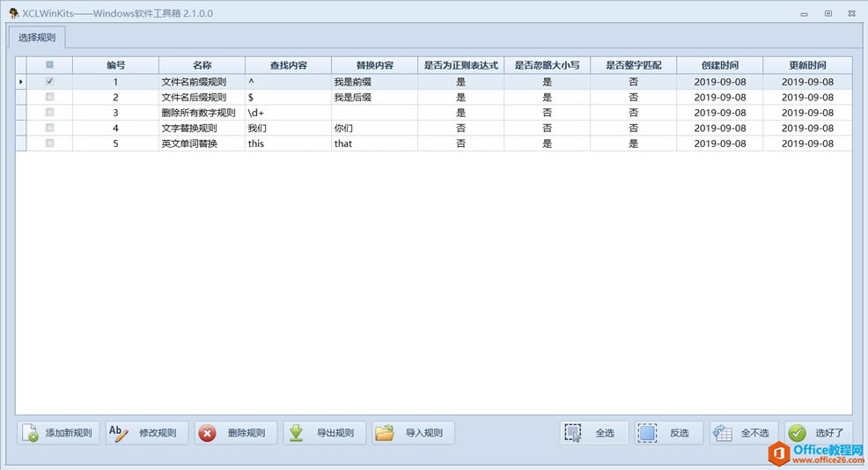
Task: Check the checkbox for rule 英文单词替换
Action: pyautogui.click(x=50, y=143)
